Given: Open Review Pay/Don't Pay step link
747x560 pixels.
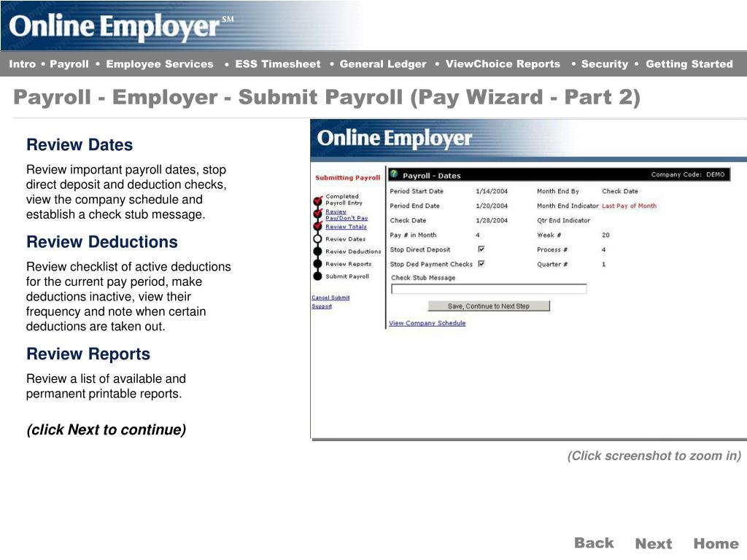Looking at the screenshot, I should click(347, 215).
